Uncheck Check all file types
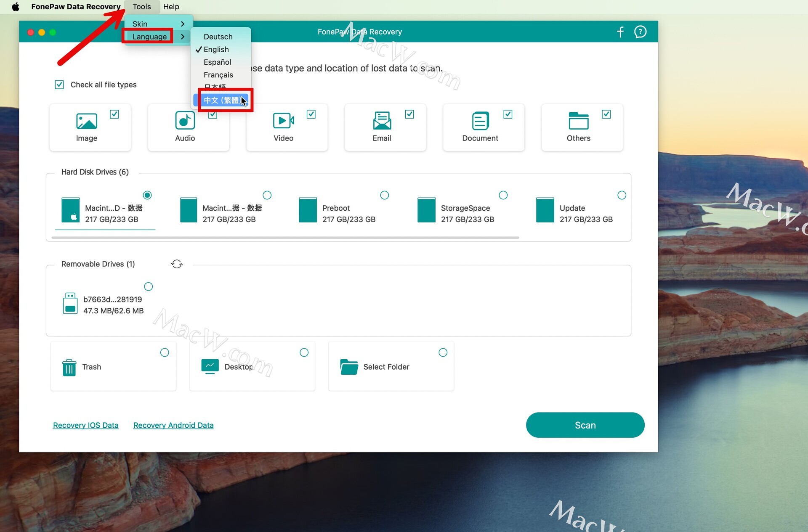 (x=59, y=85)
